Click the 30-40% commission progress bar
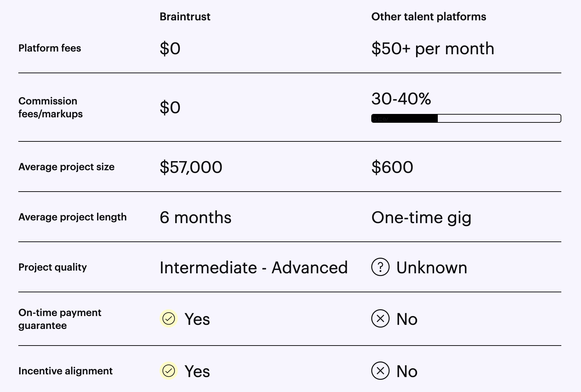The width and height of the screenshot is (581, 392). (466, 118)
